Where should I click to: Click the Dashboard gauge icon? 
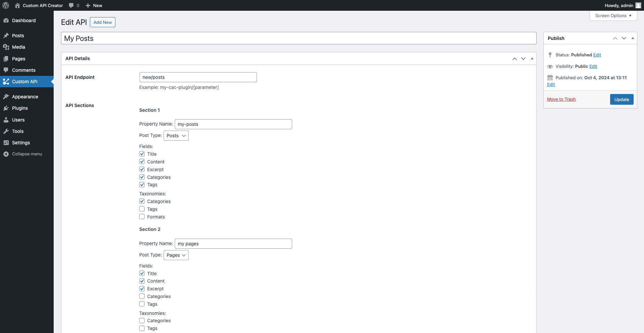click(x=6, y=20)
